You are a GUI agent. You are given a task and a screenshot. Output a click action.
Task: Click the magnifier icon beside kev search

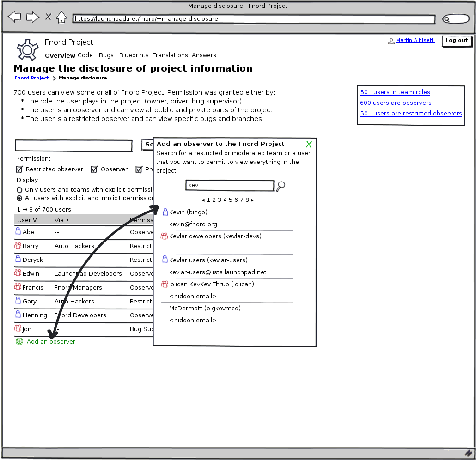281,186
